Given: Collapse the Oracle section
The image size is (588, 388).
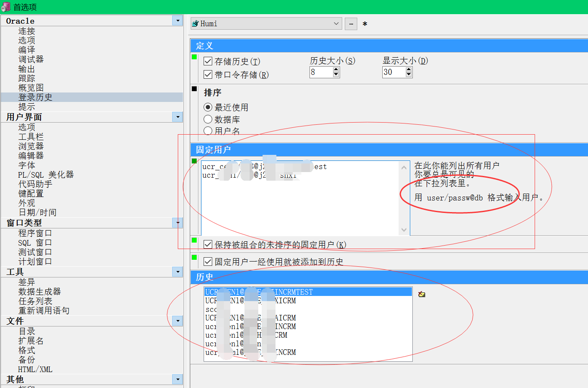Looking at the screenshot, I should (x=177, y=21).
